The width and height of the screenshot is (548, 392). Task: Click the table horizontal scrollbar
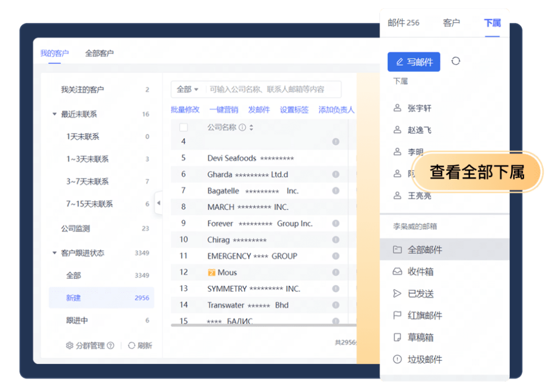(x=263, y=325)
